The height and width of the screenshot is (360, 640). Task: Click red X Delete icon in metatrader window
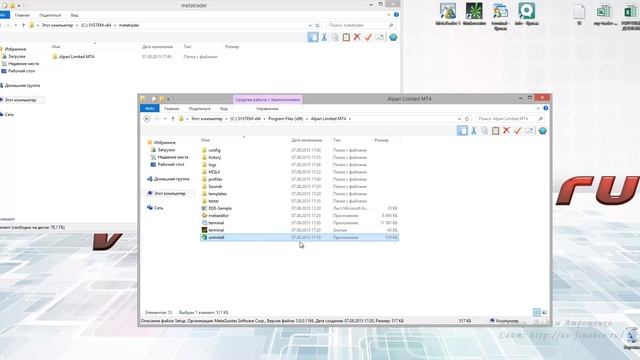pos(357,37)
